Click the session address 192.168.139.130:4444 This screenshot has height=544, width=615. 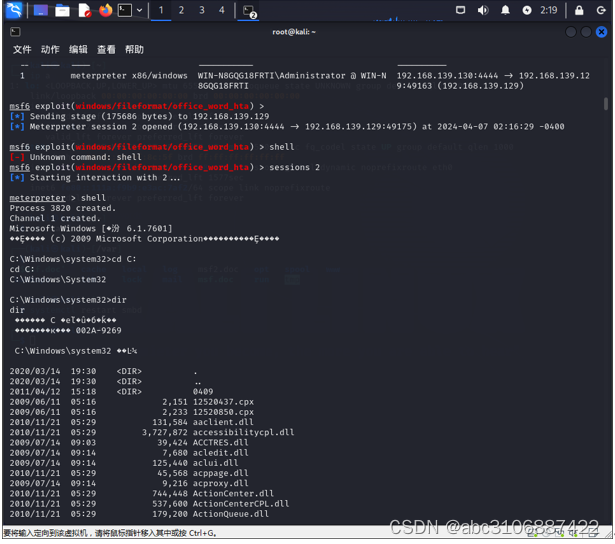447,76
